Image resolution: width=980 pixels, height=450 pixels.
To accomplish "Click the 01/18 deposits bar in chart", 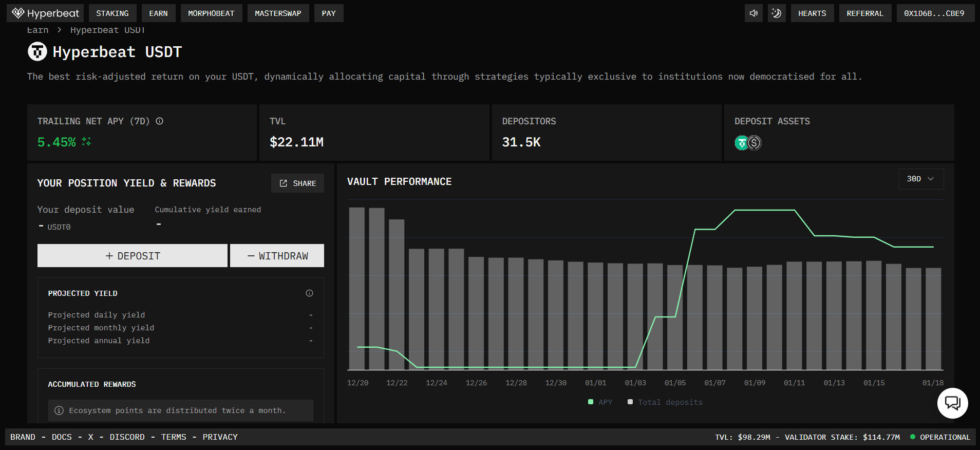I will coord(933,318).
